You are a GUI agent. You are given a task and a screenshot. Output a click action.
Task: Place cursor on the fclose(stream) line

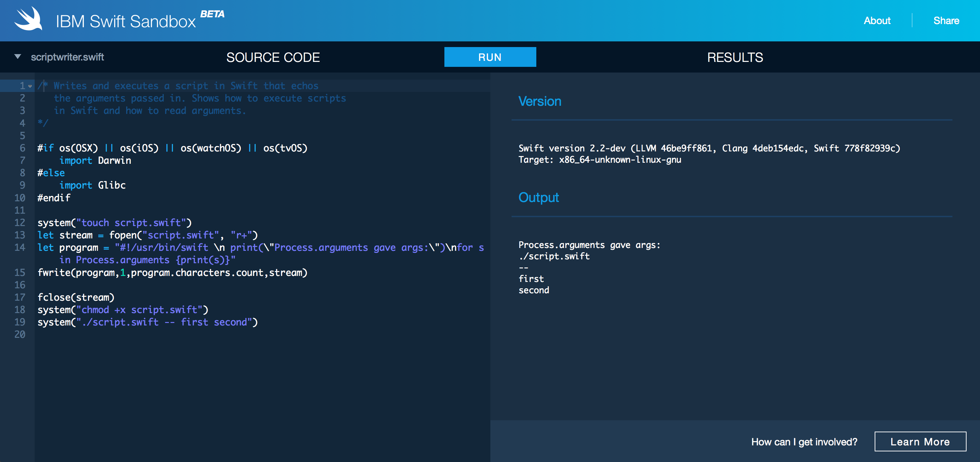76,297
